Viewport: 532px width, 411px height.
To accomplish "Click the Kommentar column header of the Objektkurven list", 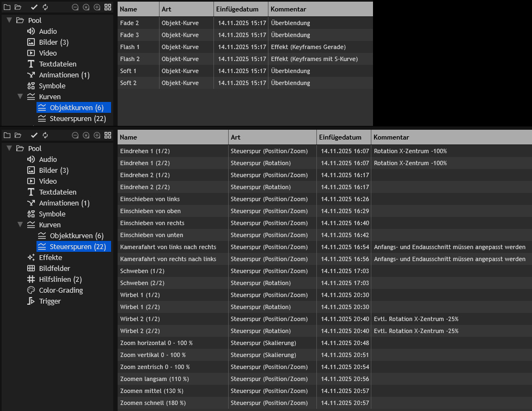I will coord(288,9).
